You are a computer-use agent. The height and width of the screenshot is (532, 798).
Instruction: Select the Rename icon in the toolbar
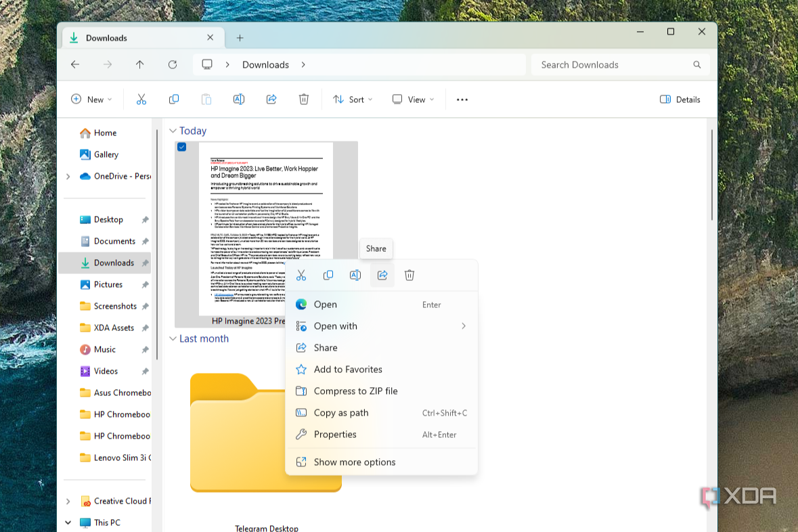[238, 99]
